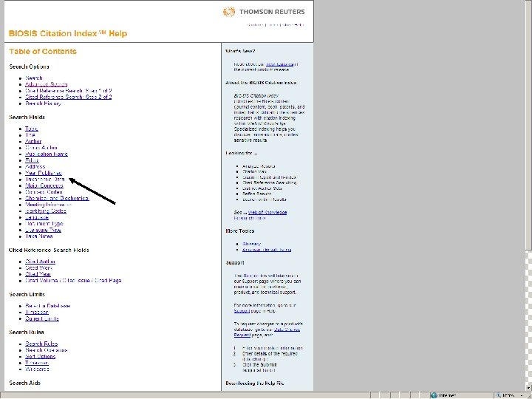Open Distinct Author Sets link
Screen dimensions: 532x399
point(262,188)
